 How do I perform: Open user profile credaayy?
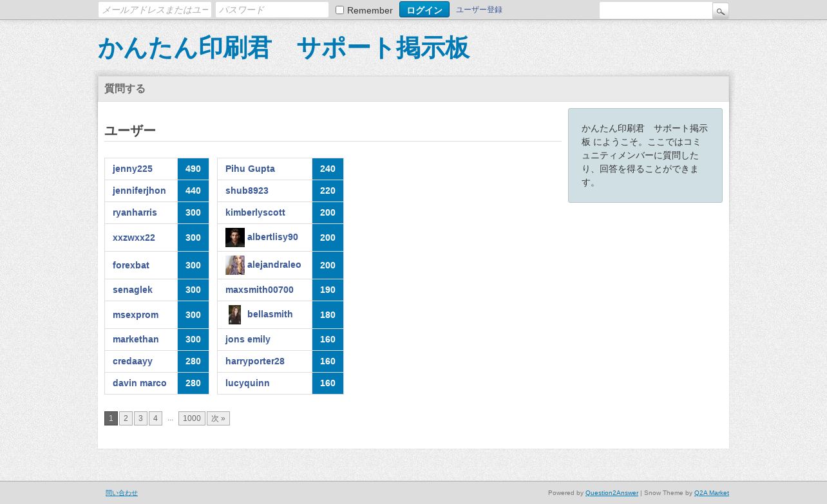click(x=133, y=361)
